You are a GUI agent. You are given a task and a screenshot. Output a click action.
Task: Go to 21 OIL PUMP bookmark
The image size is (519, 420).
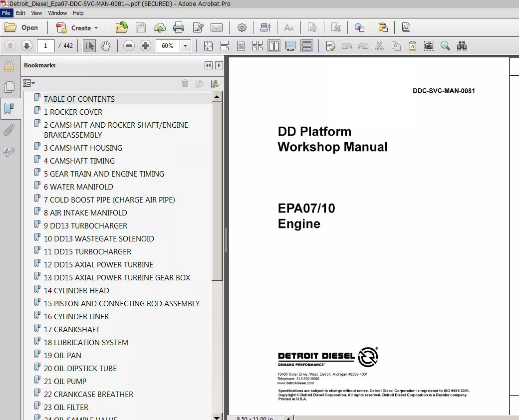point(65,382)
